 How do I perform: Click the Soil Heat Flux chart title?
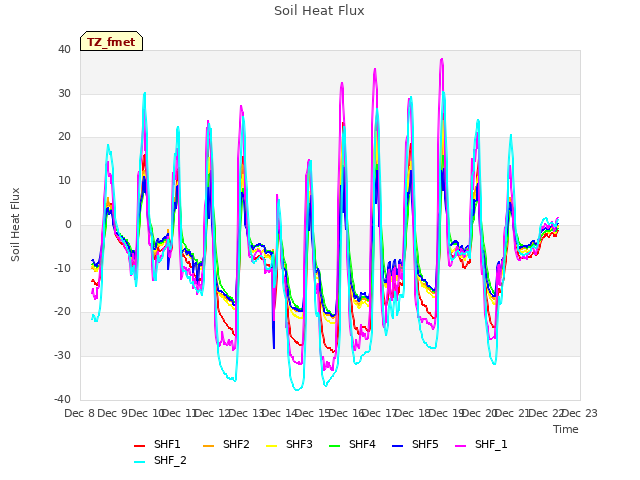[319, 11]
